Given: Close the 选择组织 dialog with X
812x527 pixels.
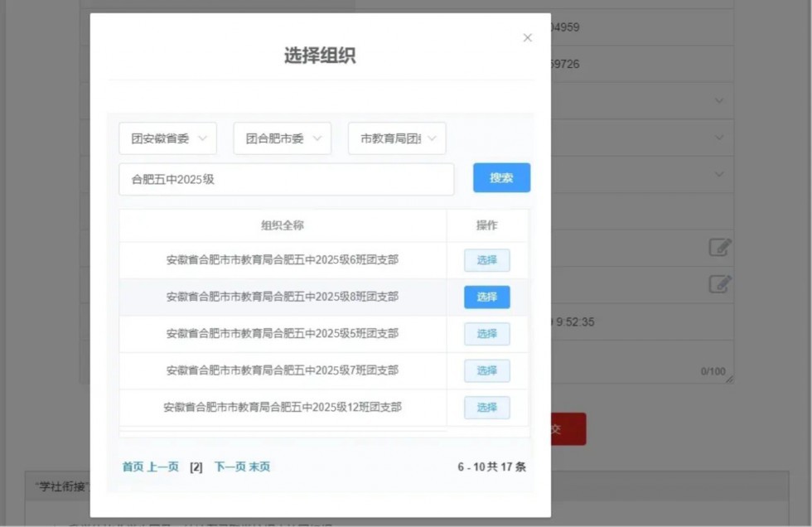Looking at the screenshot, I should (528, 38).
